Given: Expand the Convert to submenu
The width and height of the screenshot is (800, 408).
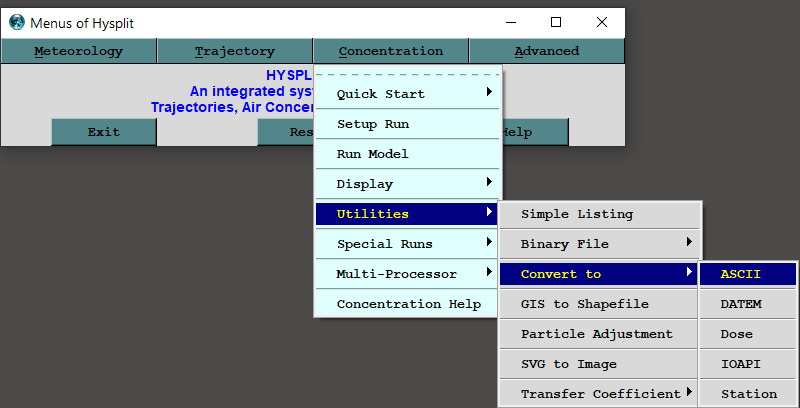Looking at the screenshot, I should (599, 274).
